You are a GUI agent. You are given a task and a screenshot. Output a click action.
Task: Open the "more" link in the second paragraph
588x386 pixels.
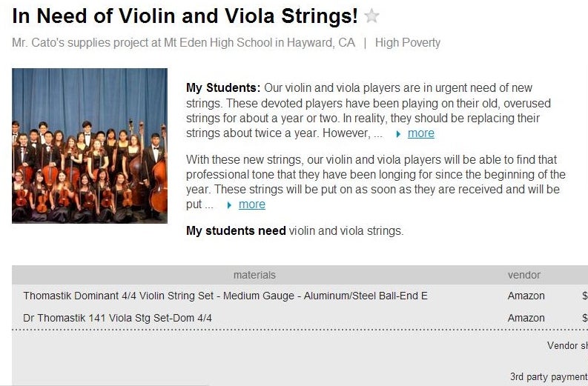click(251, 204)
